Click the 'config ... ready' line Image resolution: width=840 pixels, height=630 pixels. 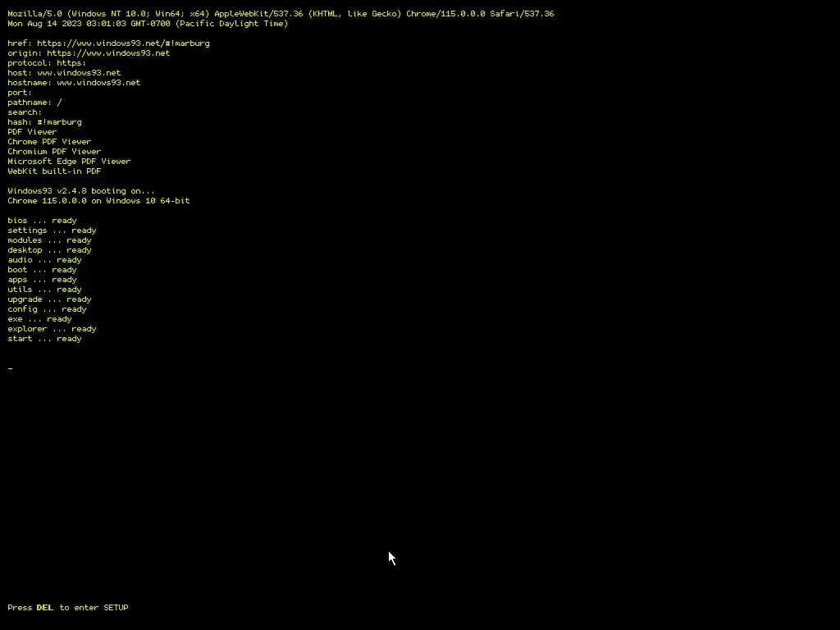point(47,309)
